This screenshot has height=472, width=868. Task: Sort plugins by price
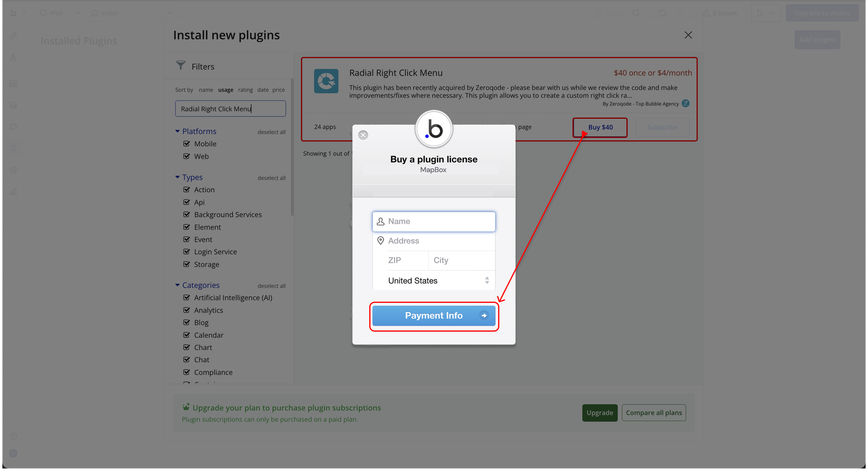click(278, 90)
